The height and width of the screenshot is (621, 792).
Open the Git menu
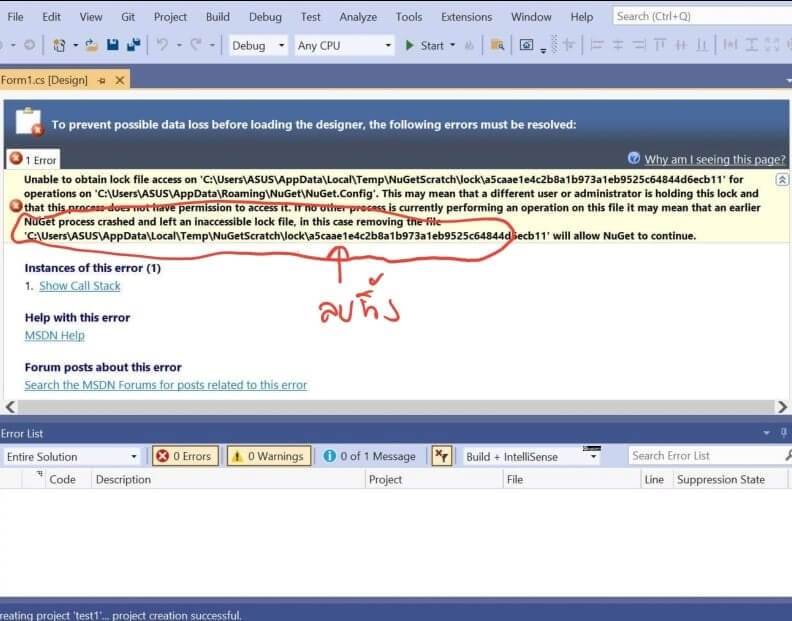coord(128,17)
